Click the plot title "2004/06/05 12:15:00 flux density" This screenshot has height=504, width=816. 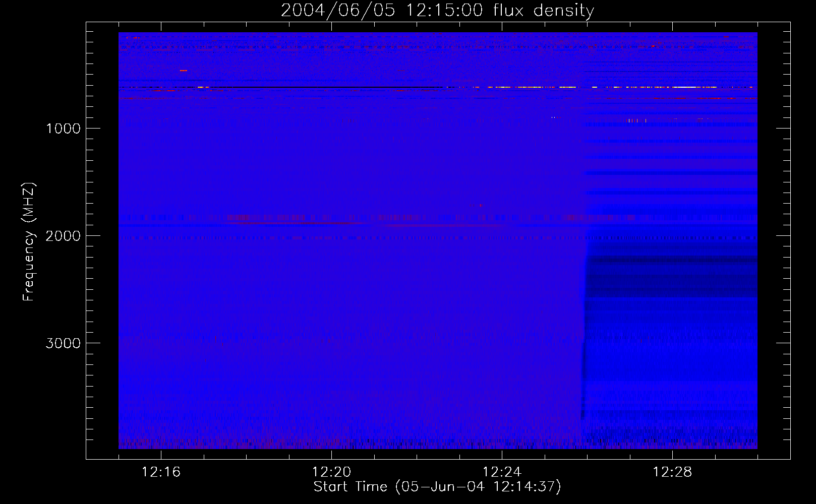coord(437,11)
